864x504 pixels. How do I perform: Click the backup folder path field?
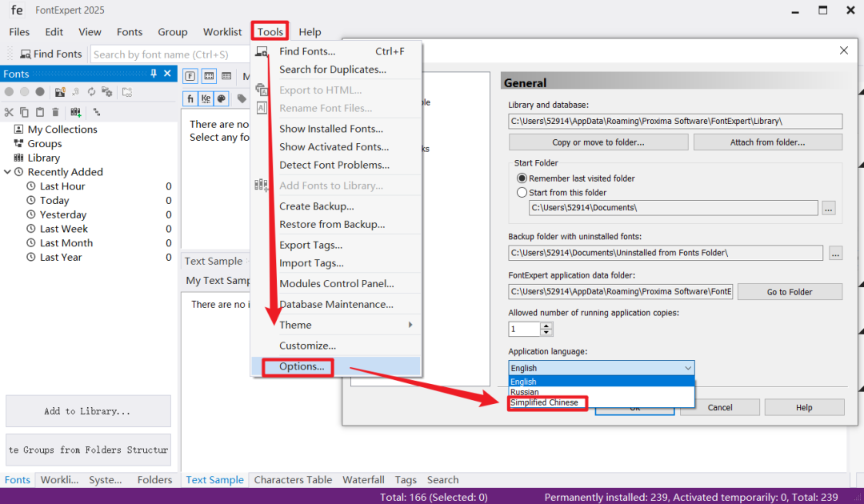click(x=666, y=253)
